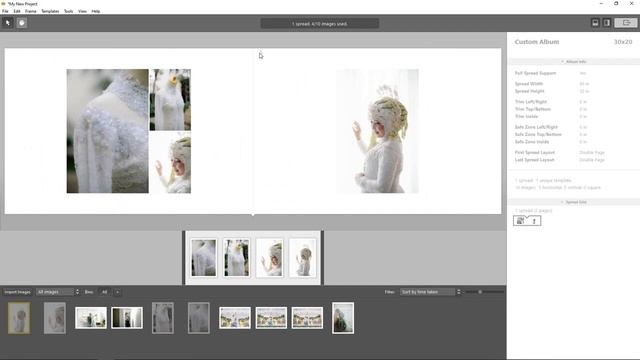The width and height of the screenshot is (640, 360).
Task: Click the Import Images button
Action: 17,292
